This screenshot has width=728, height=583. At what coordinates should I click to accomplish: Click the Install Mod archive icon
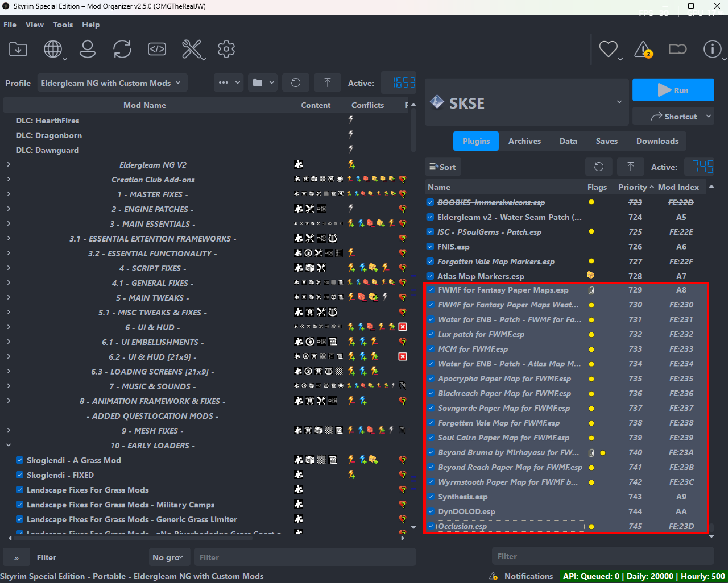coord(18,49)
